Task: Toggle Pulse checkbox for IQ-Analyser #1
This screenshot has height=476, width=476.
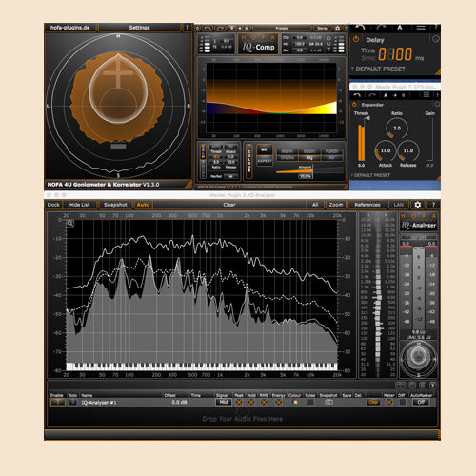Action: [310, 402]
